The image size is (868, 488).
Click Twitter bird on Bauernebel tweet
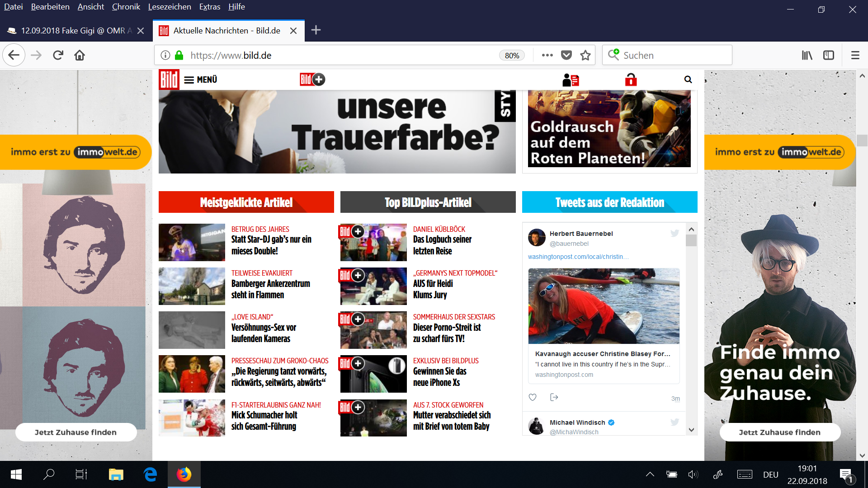pyautogui.click(x=675, y=233)
